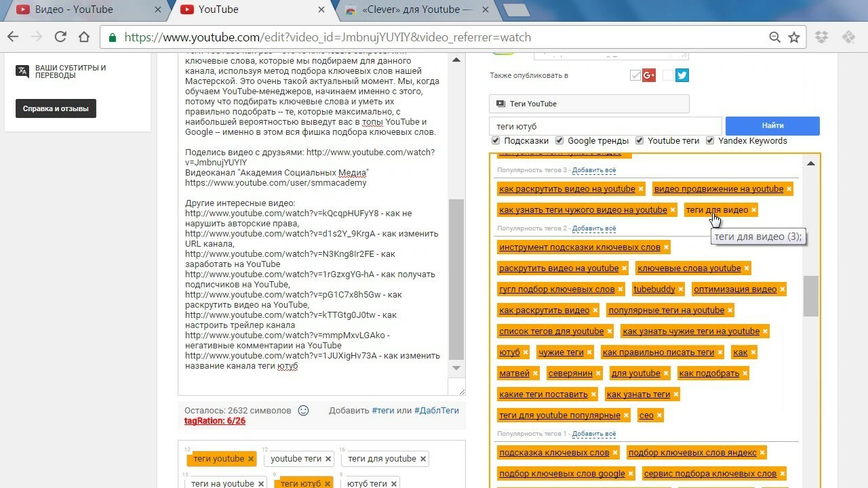868x488 pixels.
Task: Add all tags with popularity 3
Action: [x=594, y=169]
